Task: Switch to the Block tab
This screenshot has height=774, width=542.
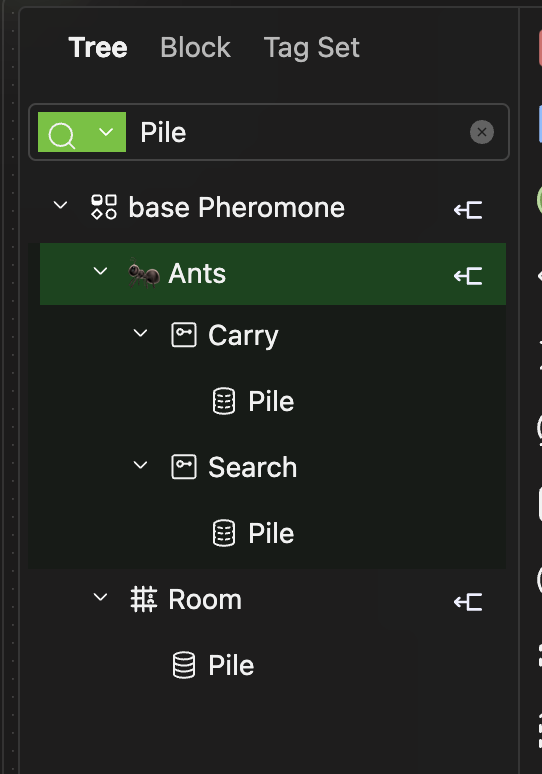Action: tap(195, 47)
